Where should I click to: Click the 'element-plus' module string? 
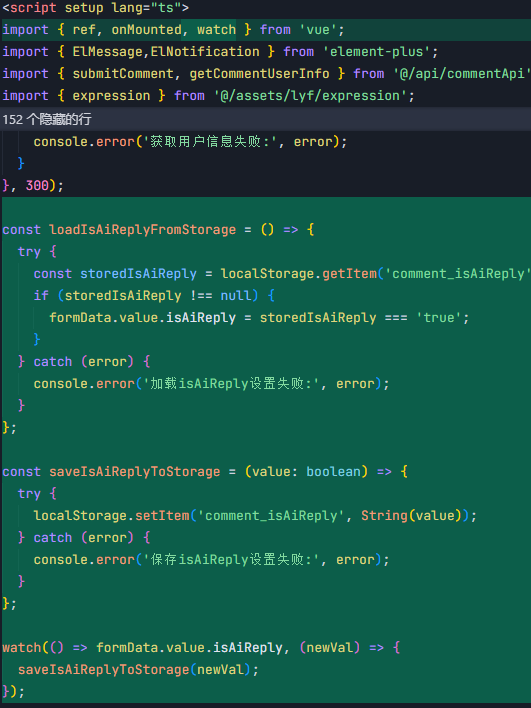coord(377,51)
